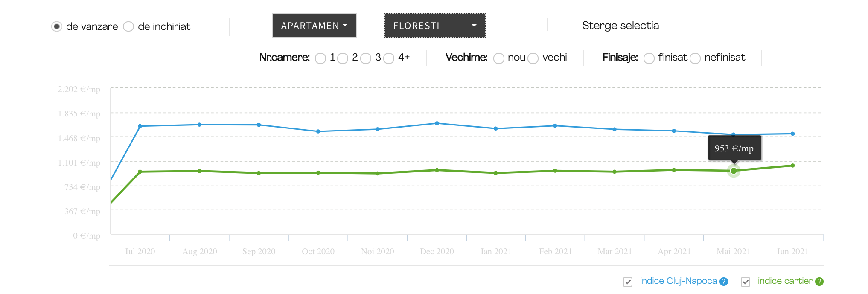Filter by 'vechi' building age
The width and height of the screenshot is (868, 294).
[x=533, y=58]
